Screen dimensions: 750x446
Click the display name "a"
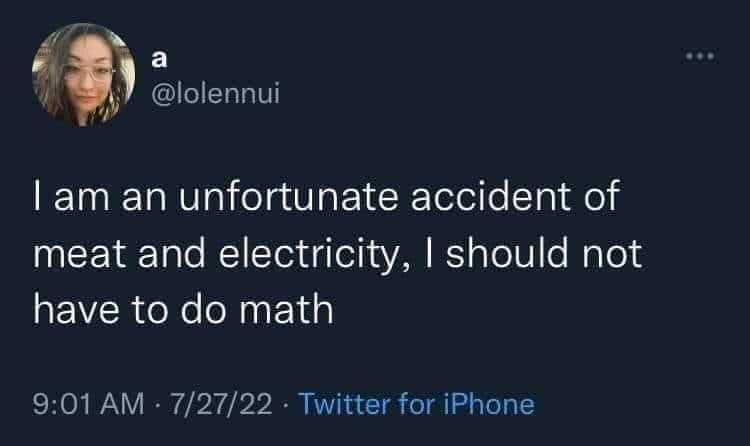[x=159, y=59]
